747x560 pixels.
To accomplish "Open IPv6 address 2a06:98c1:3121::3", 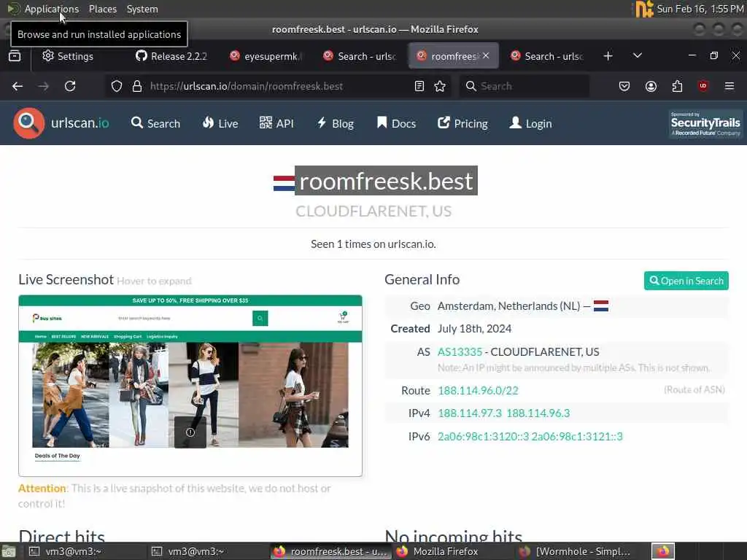I will [x=577, y=436].
